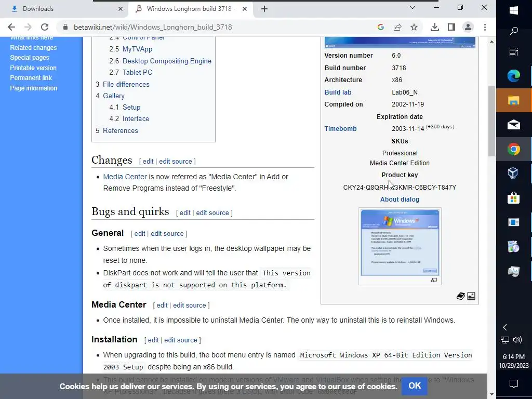Image resolution: width=532 pixels, height=399 pixels.
Task: Open About dialog link
Action: [x=400, y=199]
